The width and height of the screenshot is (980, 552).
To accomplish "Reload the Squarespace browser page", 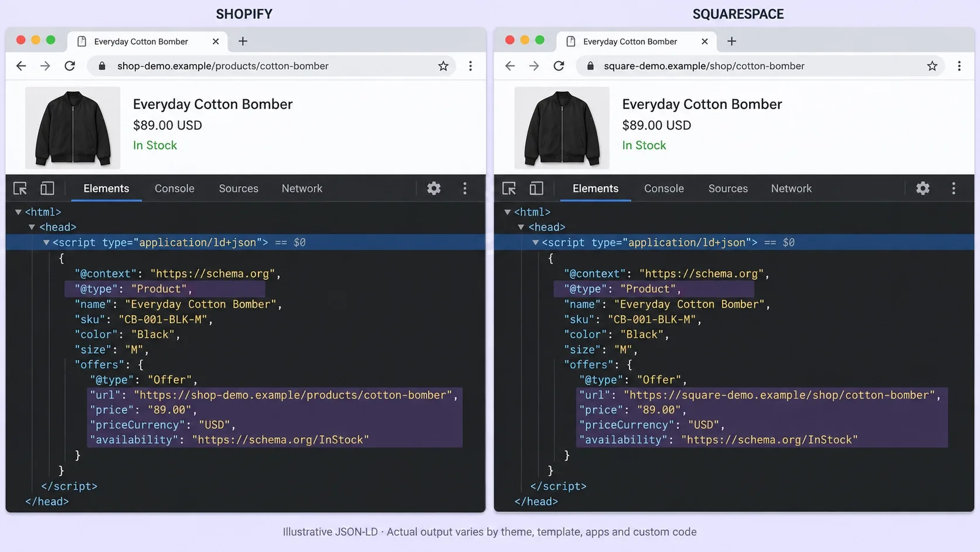I will [559, 66].
